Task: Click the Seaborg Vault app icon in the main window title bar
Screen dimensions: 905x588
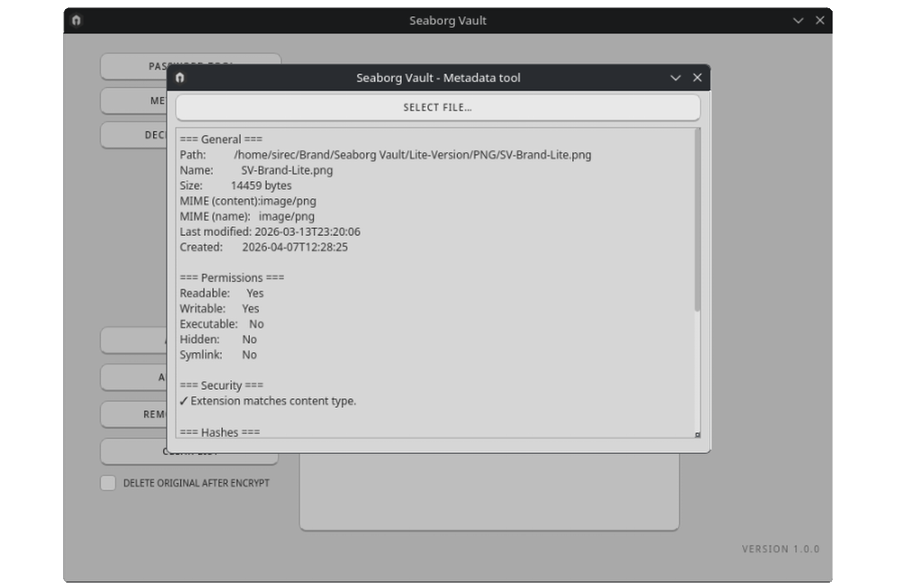Action: 76,20
